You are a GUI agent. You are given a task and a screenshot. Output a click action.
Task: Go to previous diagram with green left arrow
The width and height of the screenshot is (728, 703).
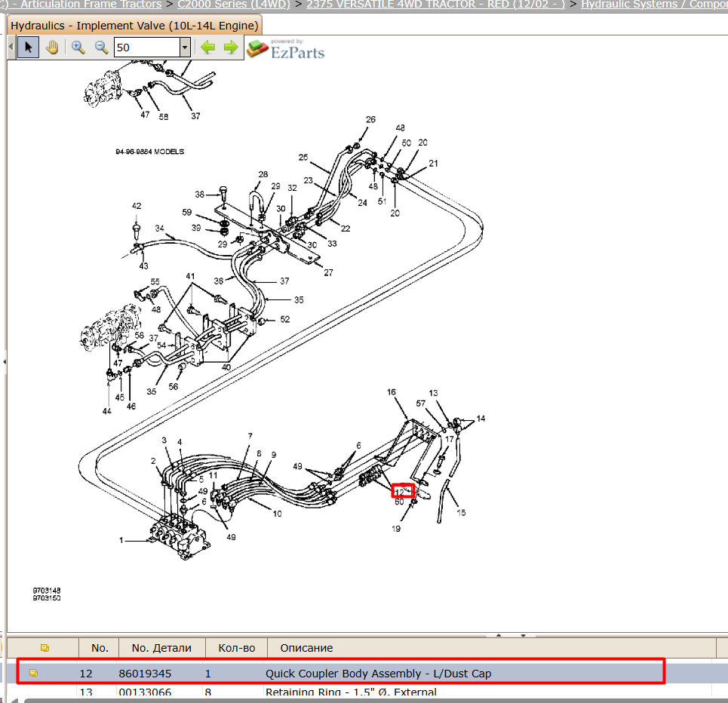pos(207,48)
